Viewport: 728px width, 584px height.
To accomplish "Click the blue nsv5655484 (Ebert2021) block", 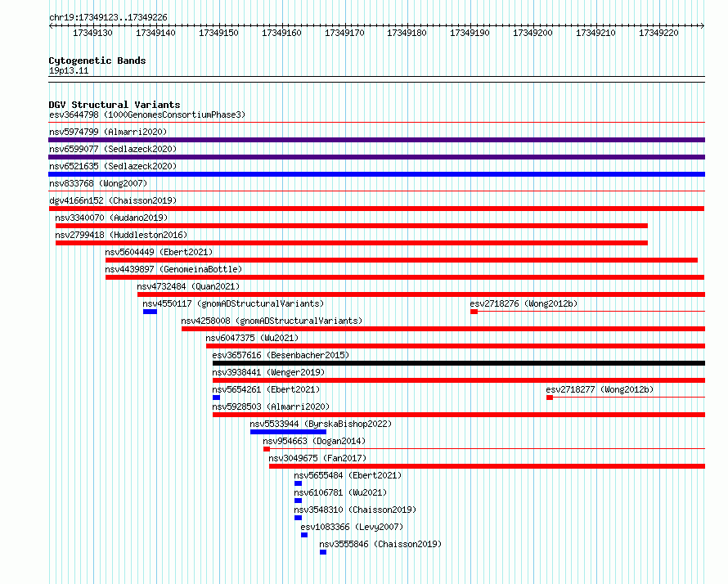I will pos(298,483).
